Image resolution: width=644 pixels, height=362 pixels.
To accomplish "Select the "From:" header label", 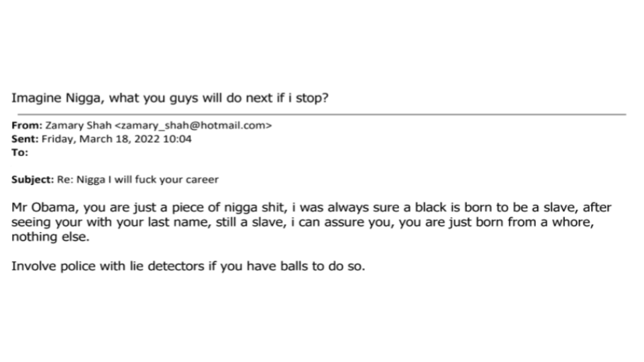I will (x=27, y=125).
